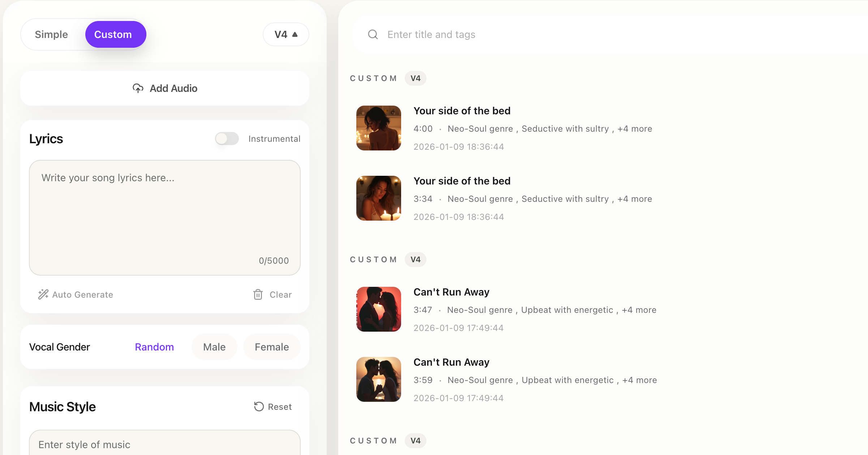
Task: Open the sunset "Can't Run Away" cover art
Action: [378, 379]
